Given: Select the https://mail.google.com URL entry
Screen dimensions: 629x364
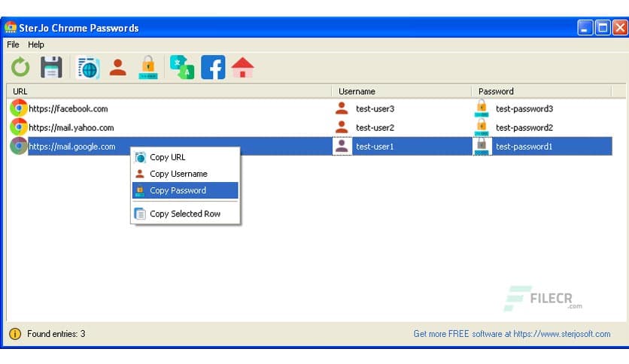Looking at the screenshot, I should 72,147.
